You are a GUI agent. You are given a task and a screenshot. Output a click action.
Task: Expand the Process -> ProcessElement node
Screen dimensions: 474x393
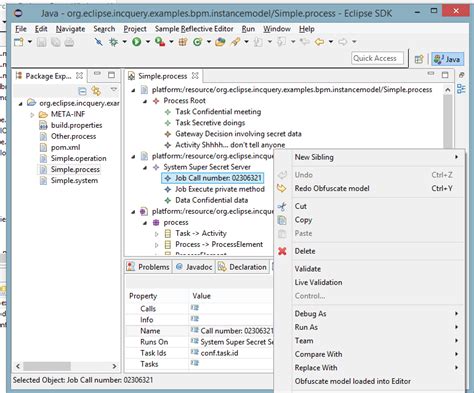(156, 245)
